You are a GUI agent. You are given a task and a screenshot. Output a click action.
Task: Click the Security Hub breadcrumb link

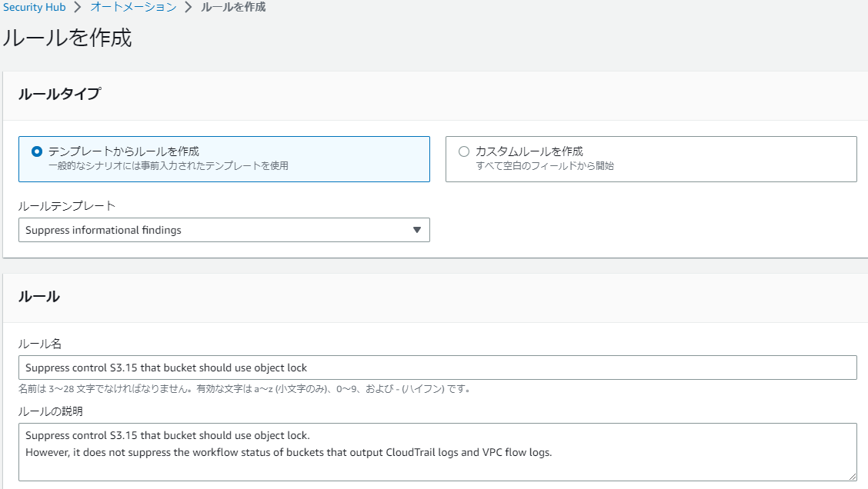[x=34, y=7]
